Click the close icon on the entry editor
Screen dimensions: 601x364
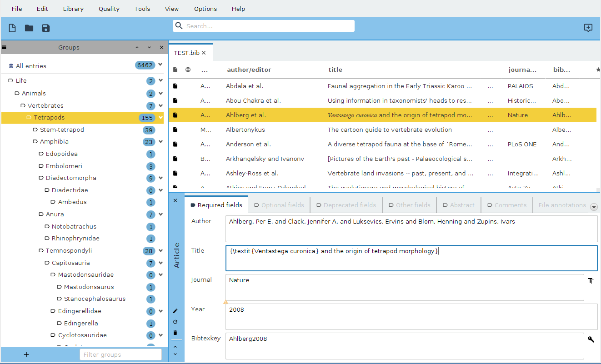point(175,200)
